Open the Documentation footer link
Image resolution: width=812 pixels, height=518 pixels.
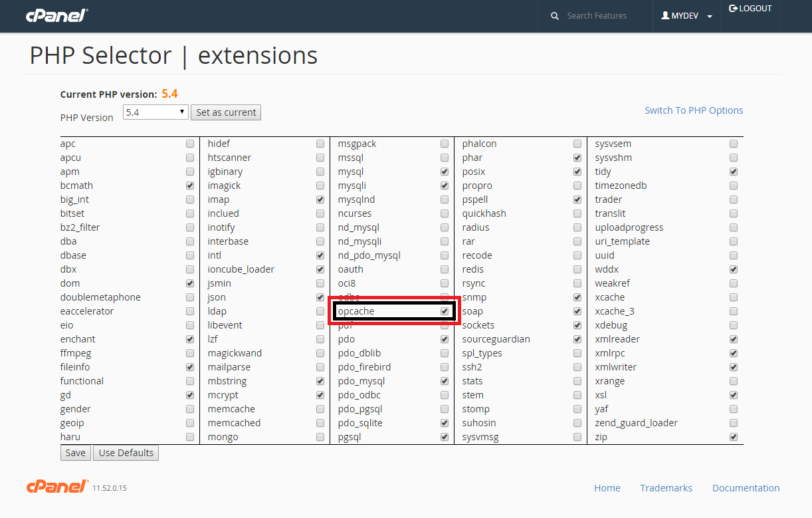pyautogui.click(x=746, y=488)
